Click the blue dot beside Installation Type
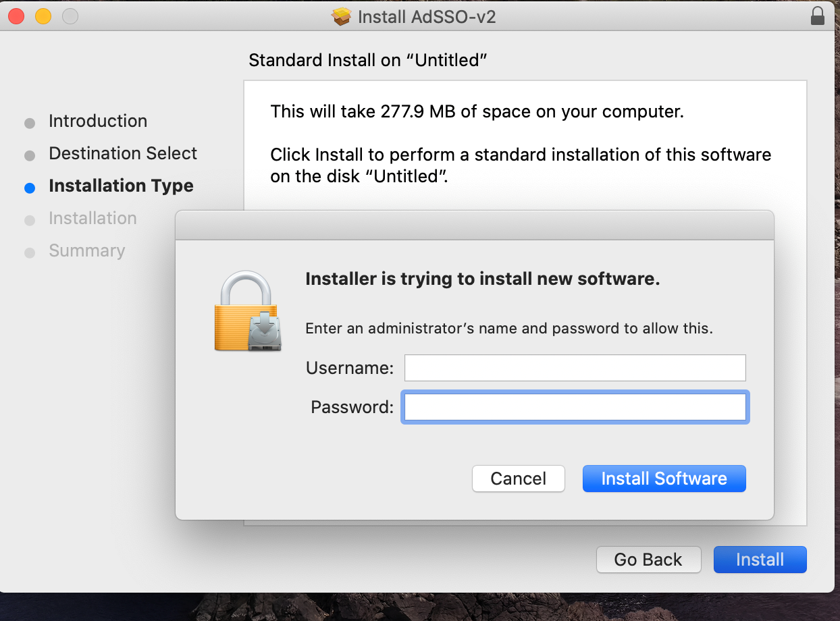 (x=30, y=188)
